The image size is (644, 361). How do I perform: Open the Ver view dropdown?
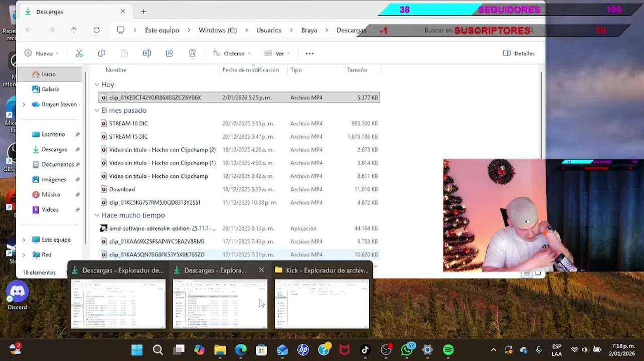pos(278,53)
